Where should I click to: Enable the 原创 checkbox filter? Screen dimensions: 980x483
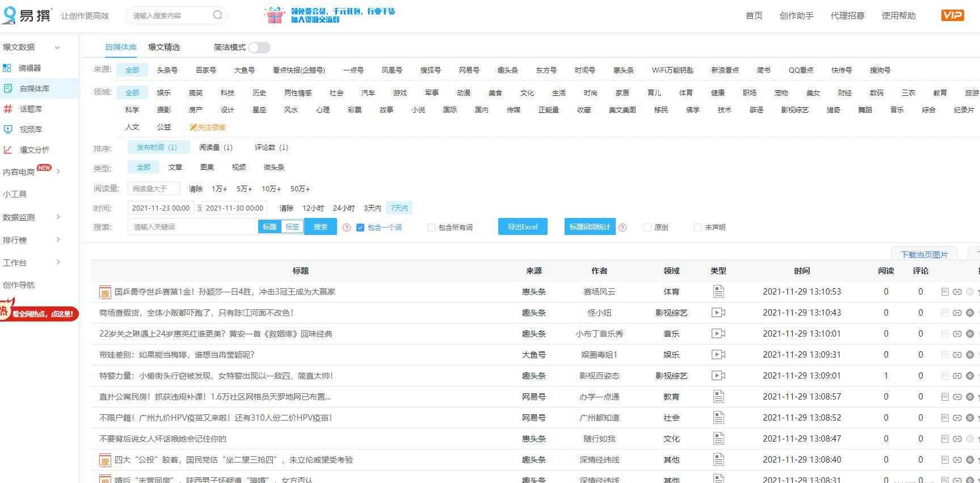click(x=647, y=228)
